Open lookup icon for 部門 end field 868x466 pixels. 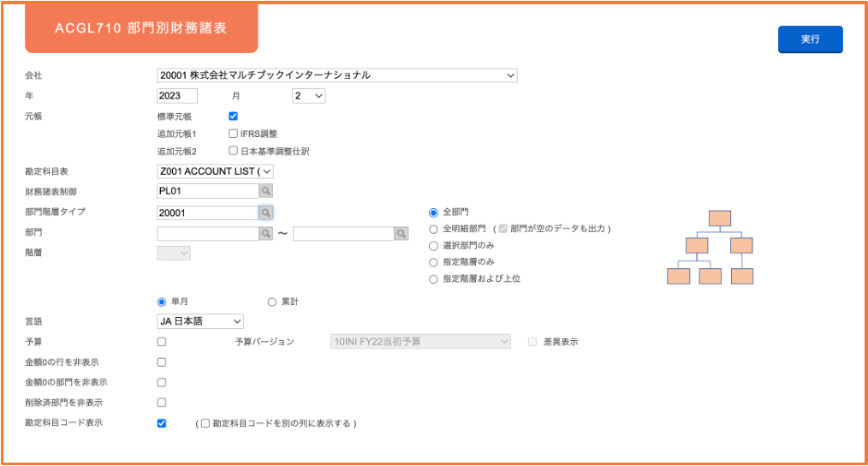tap(401, 233)
